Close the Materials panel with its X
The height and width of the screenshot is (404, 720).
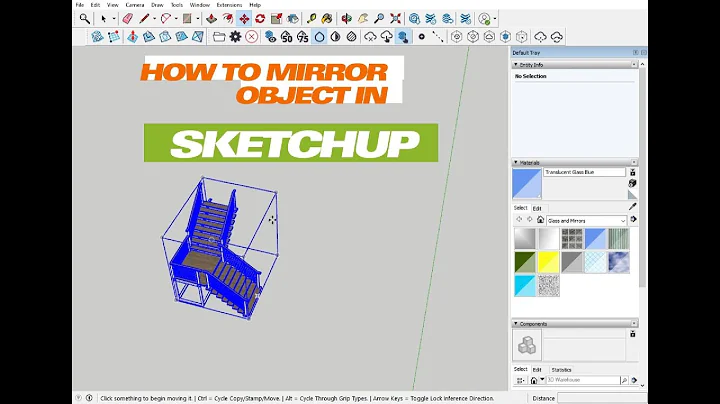[634, 163]
